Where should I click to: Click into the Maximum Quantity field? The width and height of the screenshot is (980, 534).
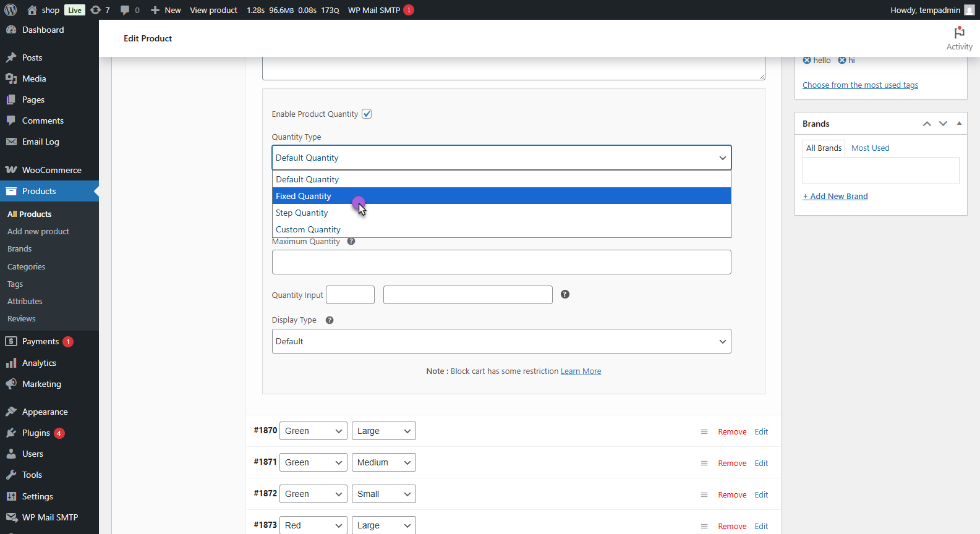click(501, 262)
